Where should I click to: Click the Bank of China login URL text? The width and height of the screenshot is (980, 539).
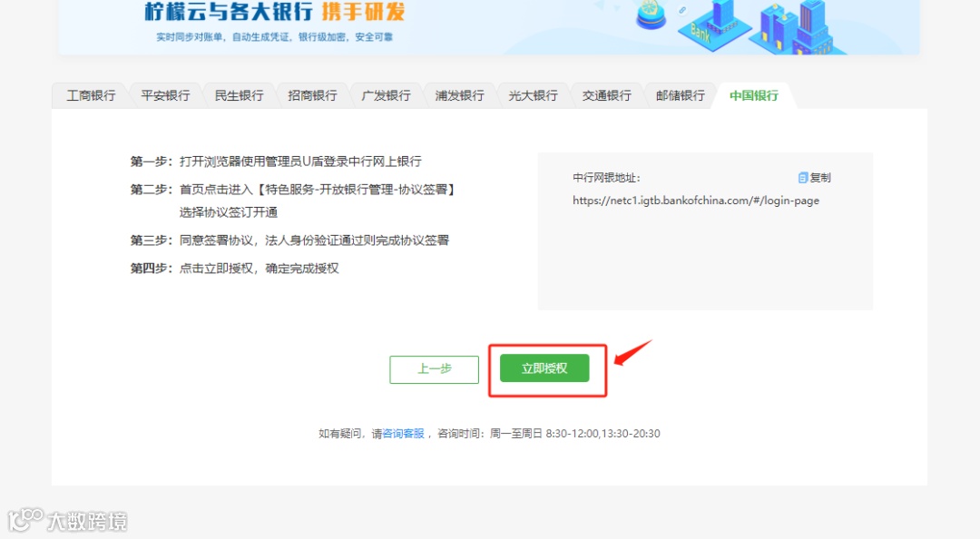click(x=696, y=201)
